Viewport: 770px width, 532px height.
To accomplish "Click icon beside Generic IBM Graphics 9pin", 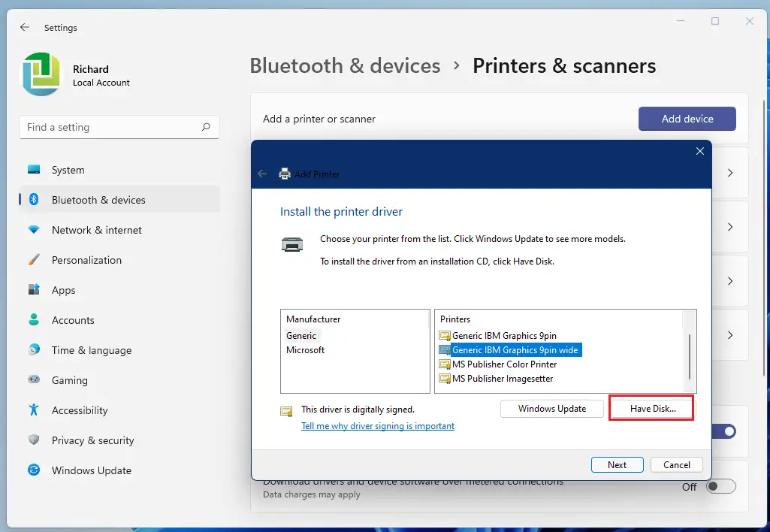I will tap(445, 336).
